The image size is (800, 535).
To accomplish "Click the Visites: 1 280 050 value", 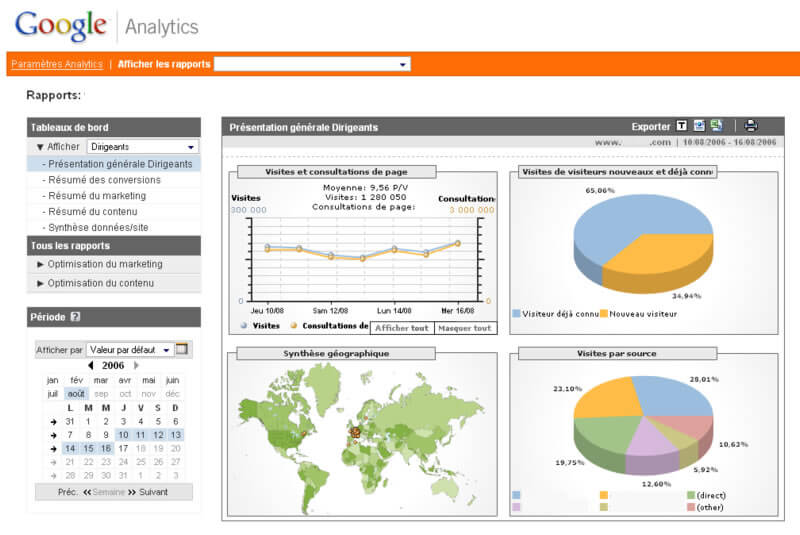I will [x=365, y=197].
